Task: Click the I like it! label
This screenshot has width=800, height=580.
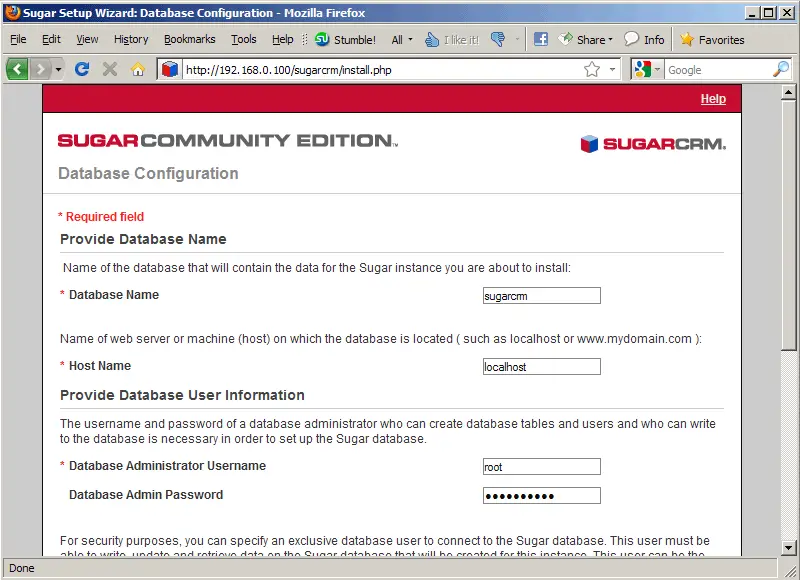Action: click(x=462, y=40)
